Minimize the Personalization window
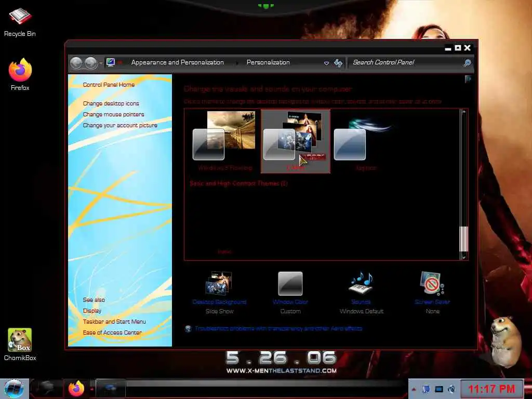532x399 pixels. (x=448, y=48)
